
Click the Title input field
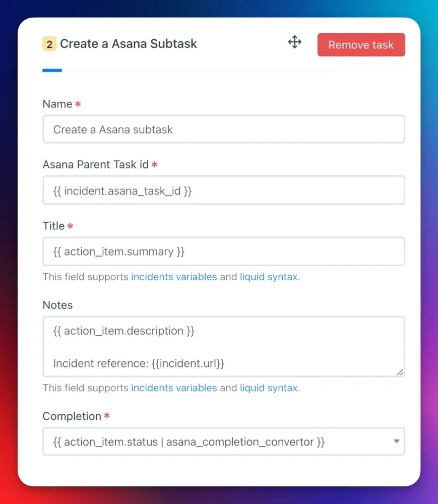tap(224, 251)
